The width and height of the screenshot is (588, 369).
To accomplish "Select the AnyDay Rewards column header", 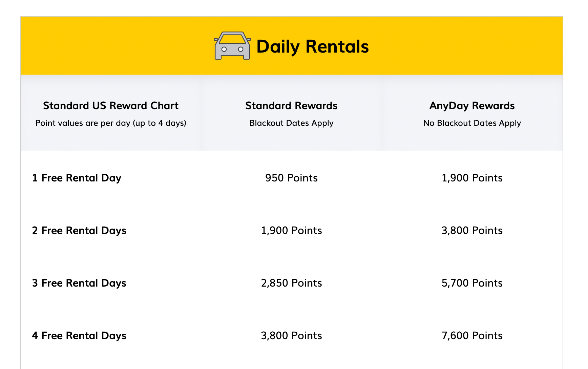I will pos(472,106).
